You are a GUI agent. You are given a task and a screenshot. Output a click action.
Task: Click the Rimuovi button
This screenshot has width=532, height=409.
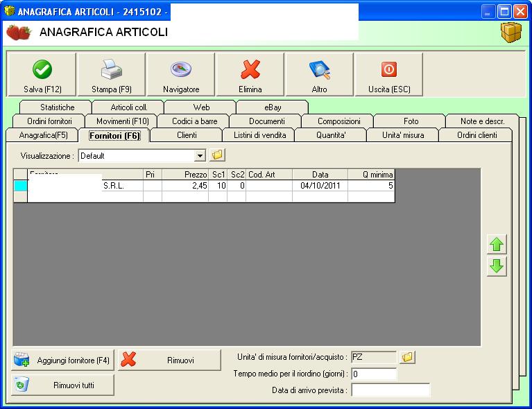(x=169, y=360)
